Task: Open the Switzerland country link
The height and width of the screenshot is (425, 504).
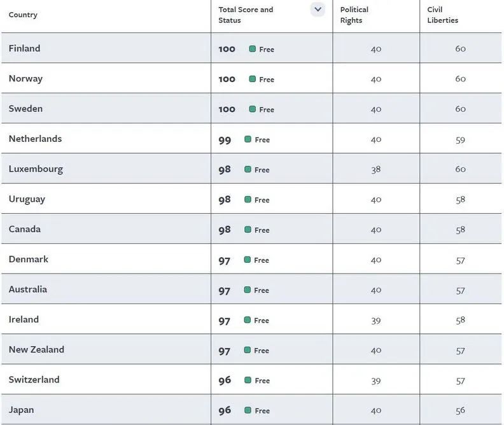Action: coord(34,380)
